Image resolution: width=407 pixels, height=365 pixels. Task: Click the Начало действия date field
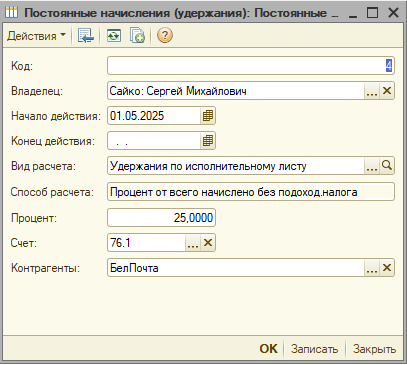(154, 116)
